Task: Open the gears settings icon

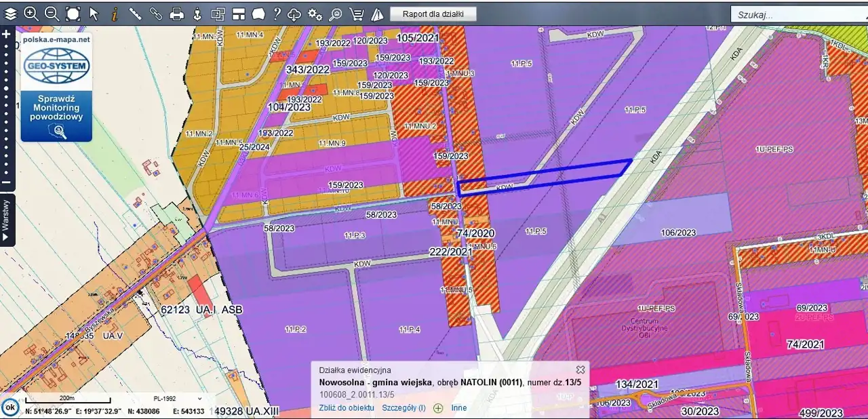Action: tap(315, 14)
